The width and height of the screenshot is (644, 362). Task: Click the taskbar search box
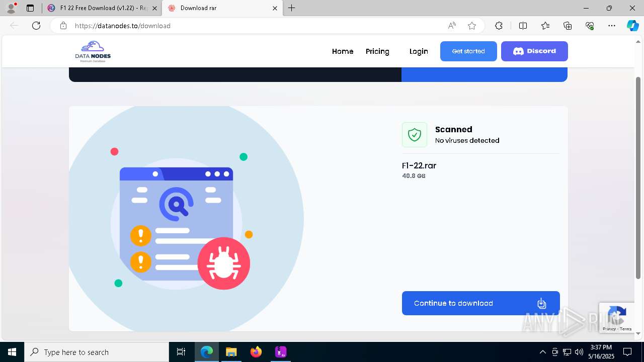[x=97, y=352]
